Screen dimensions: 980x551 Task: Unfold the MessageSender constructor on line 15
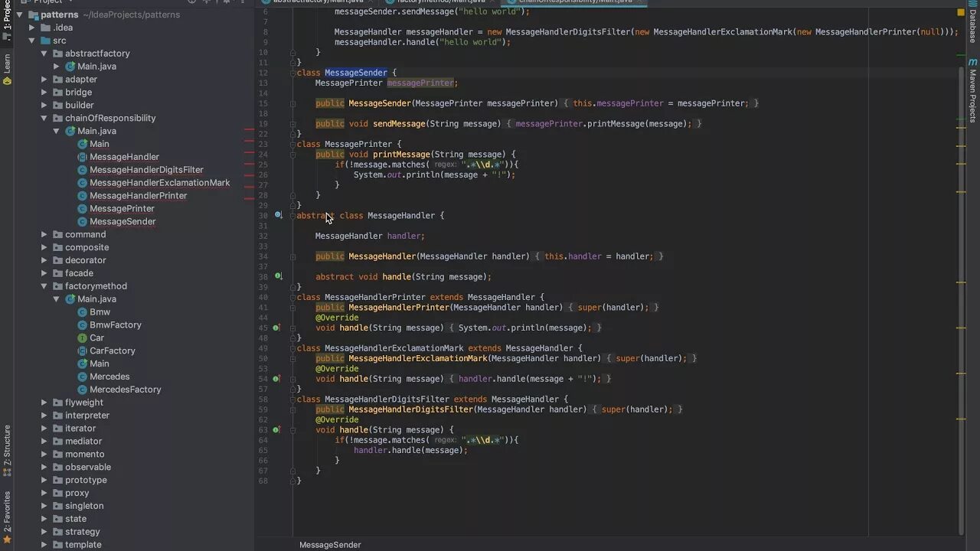click(292, 103)
